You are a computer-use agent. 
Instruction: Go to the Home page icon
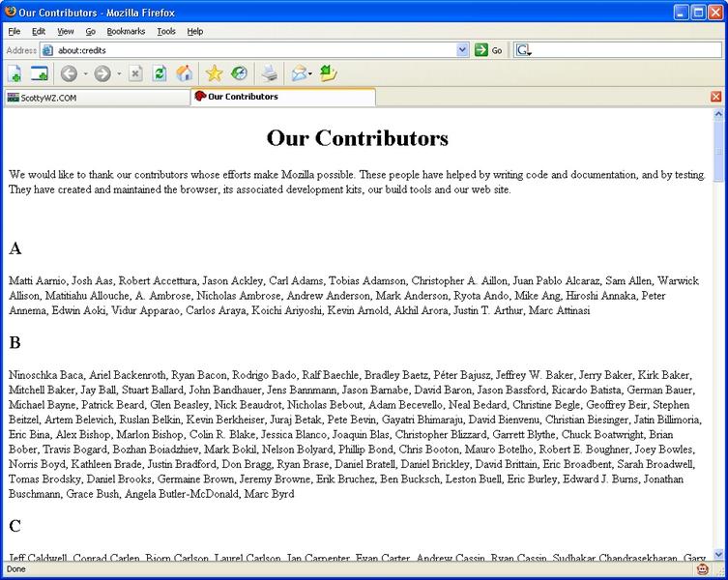(184, 73)
